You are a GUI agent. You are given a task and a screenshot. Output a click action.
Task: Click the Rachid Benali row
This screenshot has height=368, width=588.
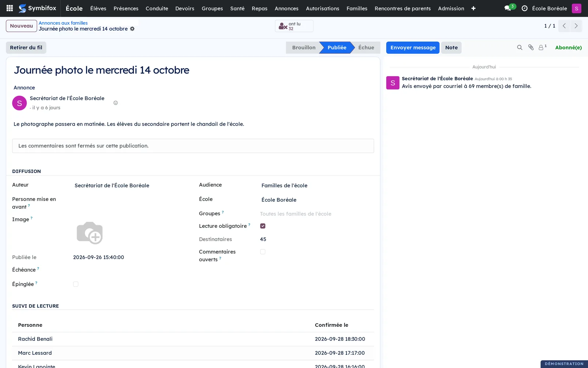193,339
